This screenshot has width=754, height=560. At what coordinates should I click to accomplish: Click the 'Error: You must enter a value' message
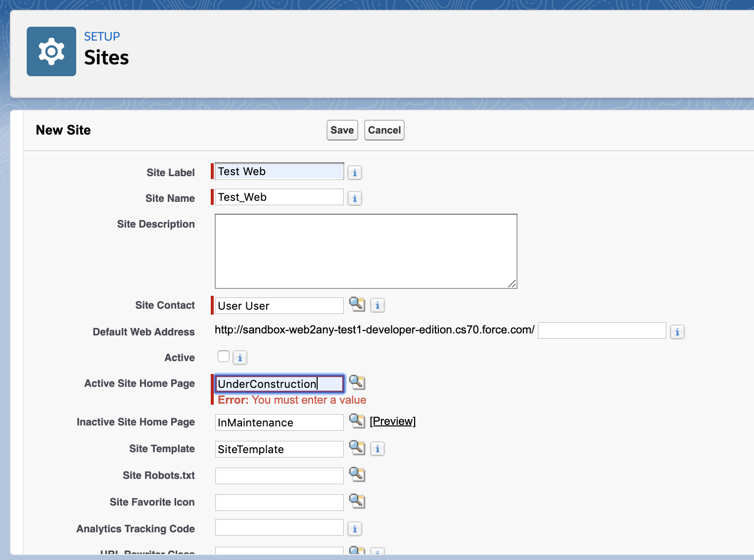[x=292, y=400]
